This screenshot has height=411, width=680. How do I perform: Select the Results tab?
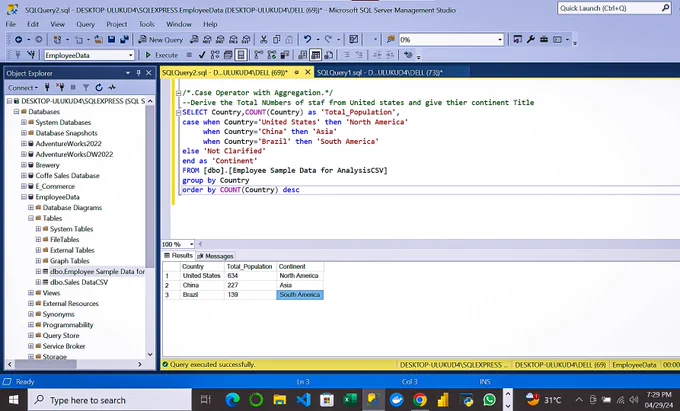(x=178, y=255)
